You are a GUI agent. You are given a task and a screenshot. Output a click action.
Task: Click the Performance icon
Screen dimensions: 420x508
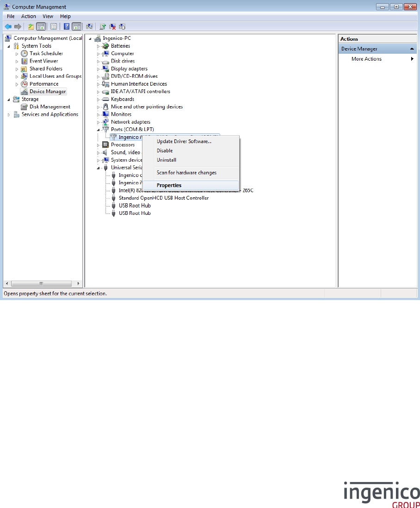click(x=24, y=84)
